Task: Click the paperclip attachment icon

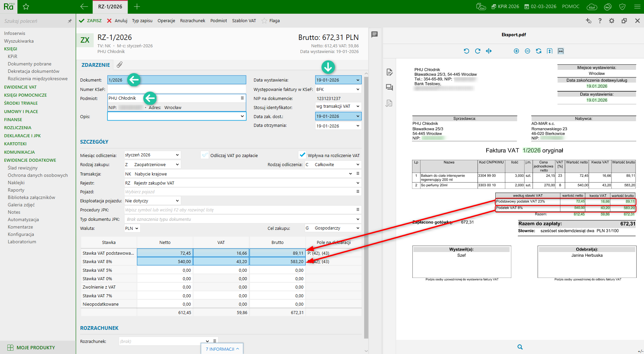Action: (x=119, y=65)
